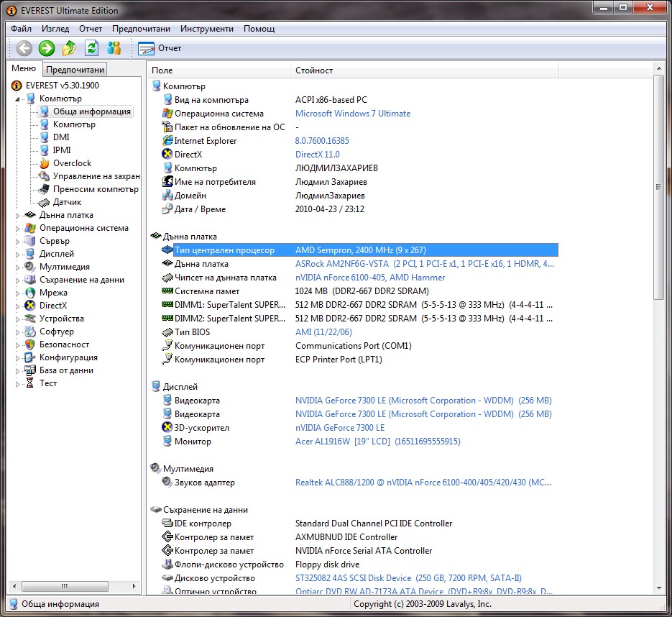The image size is (672, 617).
Task: Expand the Дънна платка tree node
Action: pyautogui.click(x=17, y=216)
